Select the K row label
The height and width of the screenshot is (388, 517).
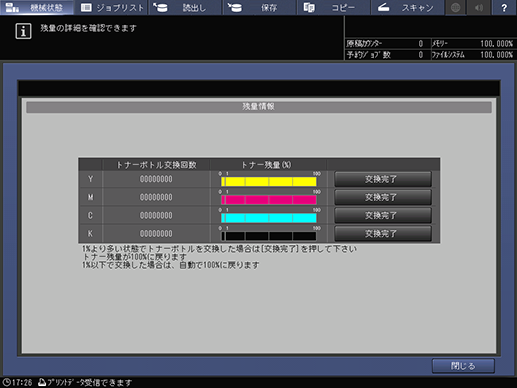(x=90, y=234)
